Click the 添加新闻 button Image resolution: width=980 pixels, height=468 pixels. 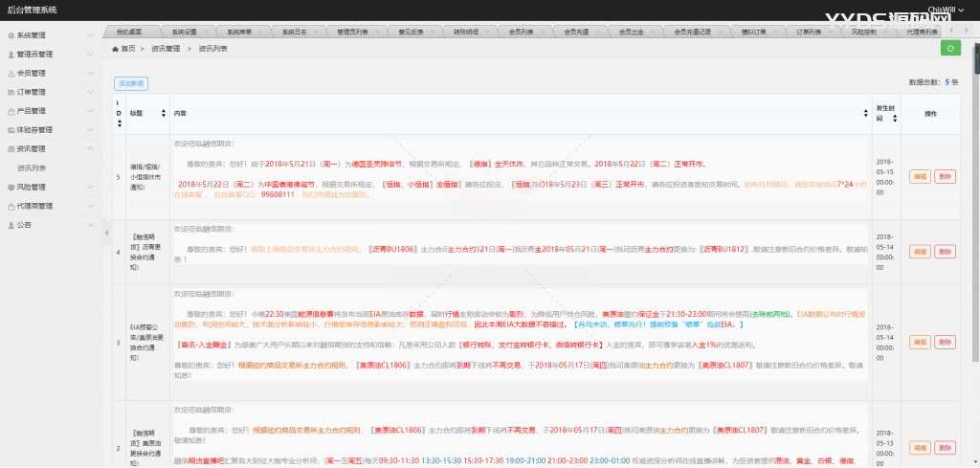[x=131, y=84]
